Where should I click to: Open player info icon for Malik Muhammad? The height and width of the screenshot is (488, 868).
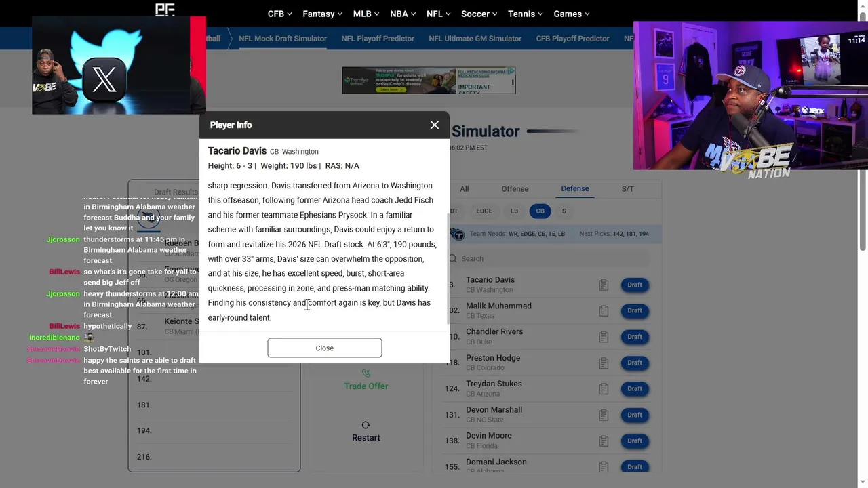pyautogui.click(x=604, y=310)
